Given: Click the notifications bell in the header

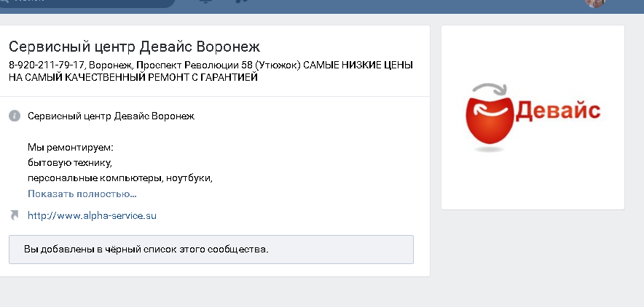Looking at the screenshot, I should [x=205, y=2].
